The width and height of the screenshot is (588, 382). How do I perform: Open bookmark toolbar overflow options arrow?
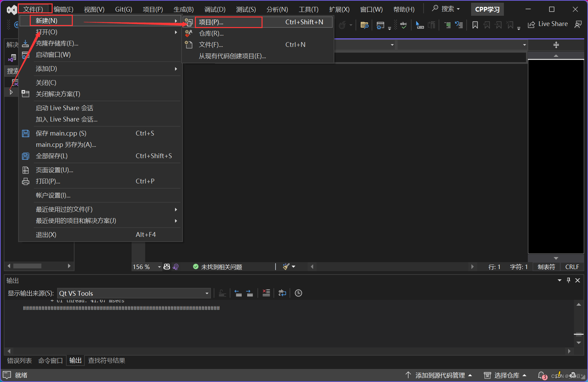(x=519, y=29)
